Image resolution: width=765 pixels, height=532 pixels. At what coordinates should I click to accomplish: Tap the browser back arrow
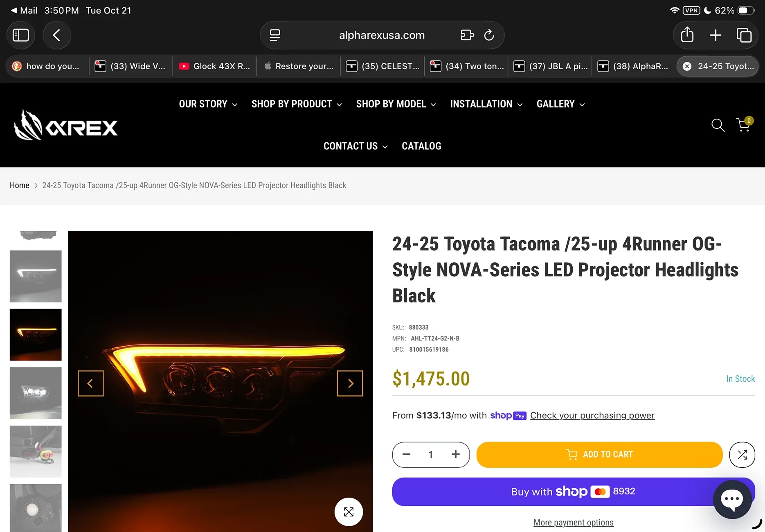point(57,35)
